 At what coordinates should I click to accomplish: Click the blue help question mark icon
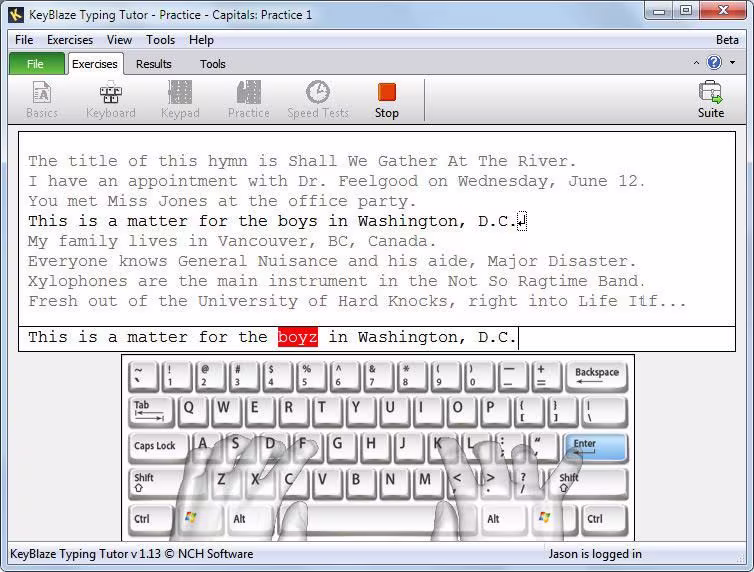tap(714, 62)
